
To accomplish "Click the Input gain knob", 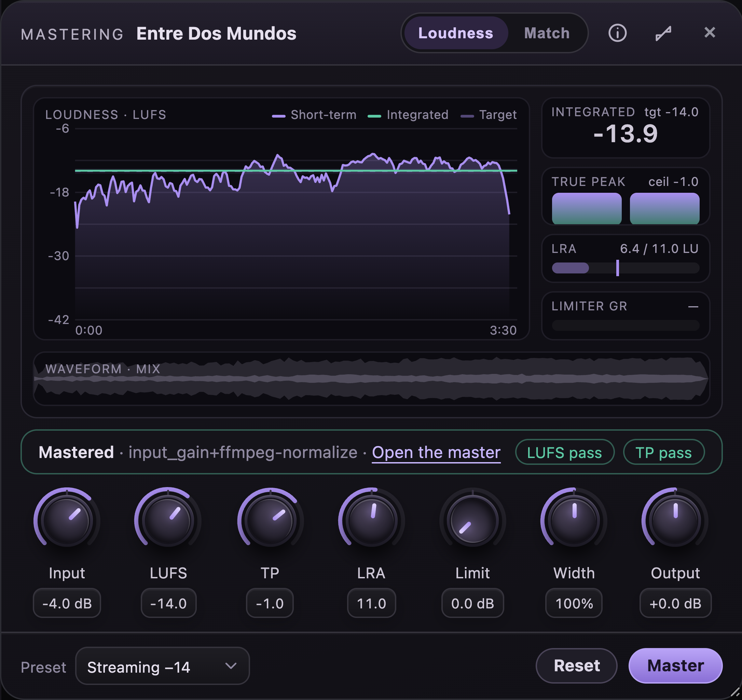I will click(x=67, y=520).
